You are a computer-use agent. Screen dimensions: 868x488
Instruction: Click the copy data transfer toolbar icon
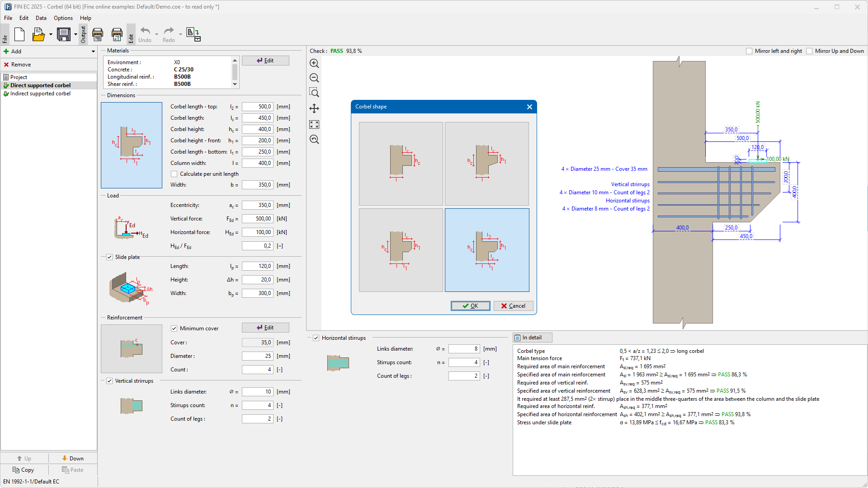click(193, 34)
